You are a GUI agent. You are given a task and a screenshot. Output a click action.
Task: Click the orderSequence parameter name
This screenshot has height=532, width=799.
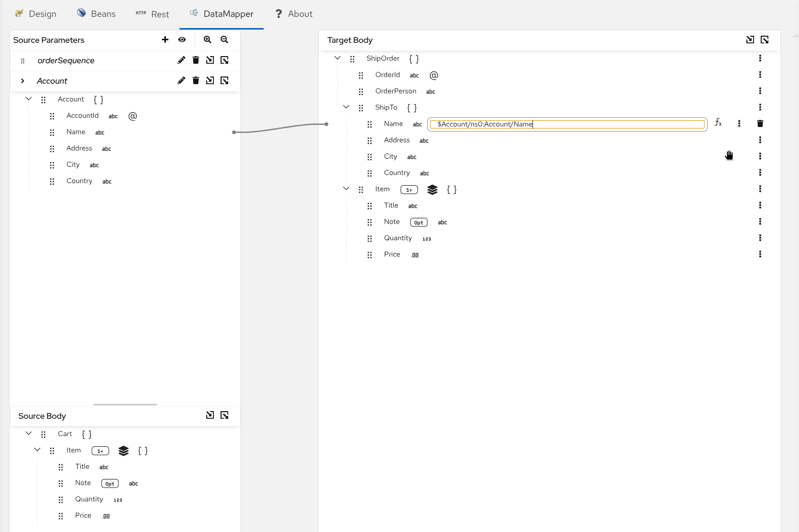click(x=66, y=60)
